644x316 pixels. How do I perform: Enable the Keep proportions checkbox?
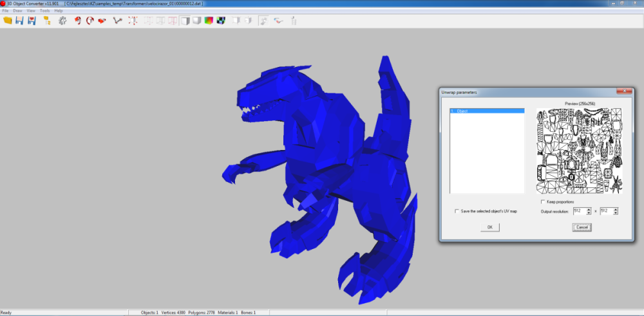[x=543, y=202]
